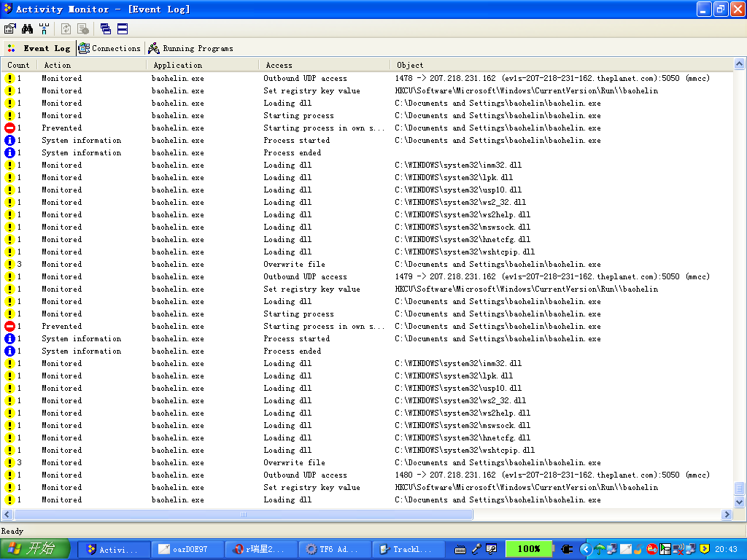
Task: Click the cascade windows icon
Action: tap(105, 29)
